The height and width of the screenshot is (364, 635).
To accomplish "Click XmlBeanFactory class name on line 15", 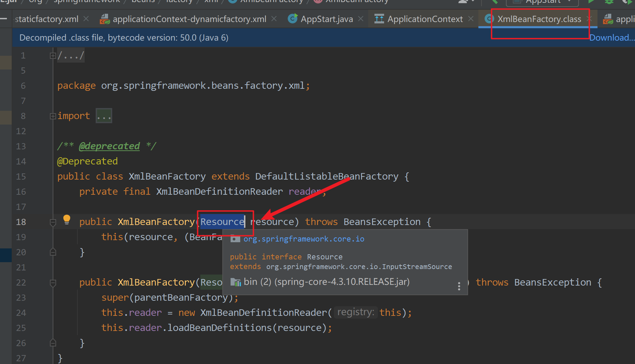I will pos(167,176).
